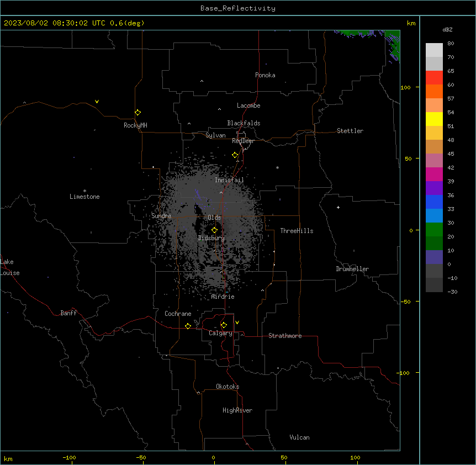Click the Ponoka city label
This screenshot has width=476, height=465.
265,75
